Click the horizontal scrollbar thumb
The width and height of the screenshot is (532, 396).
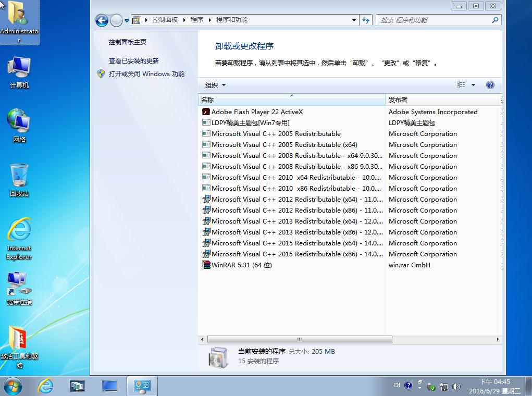tap(300, 339)
